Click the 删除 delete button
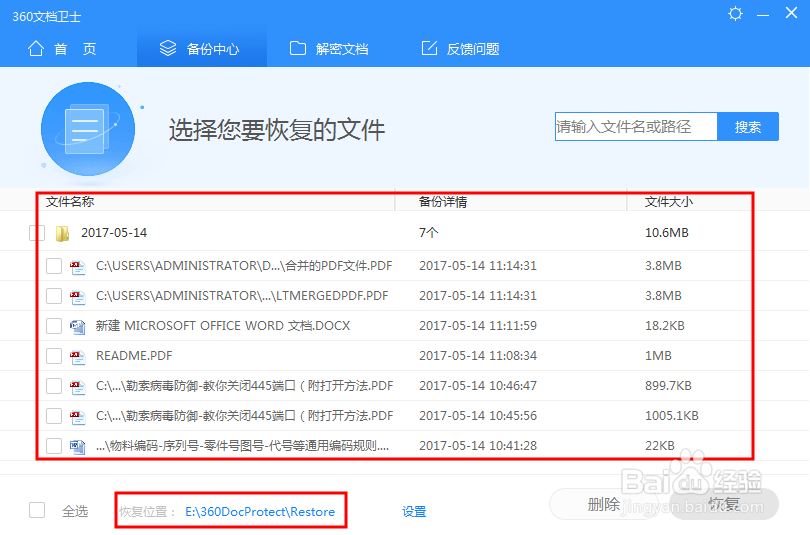This screenshot has width=810, height=535. pyautogui.click(x=603, y=504)
